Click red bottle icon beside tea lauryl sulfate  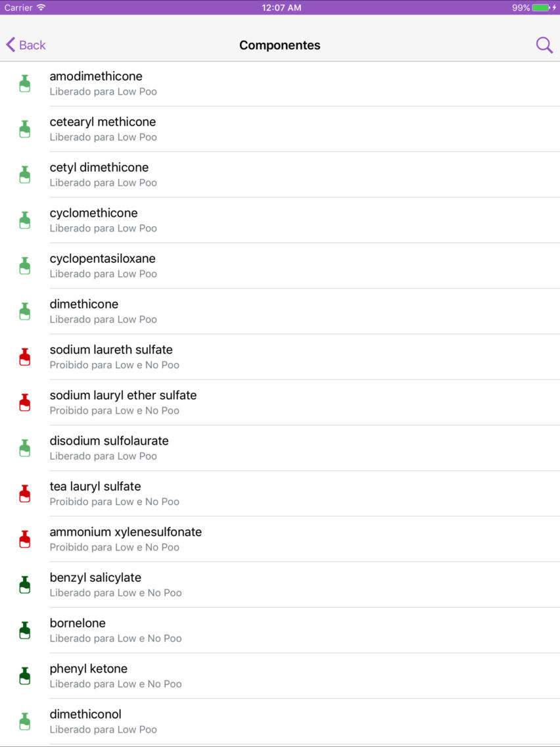[25, 494]
